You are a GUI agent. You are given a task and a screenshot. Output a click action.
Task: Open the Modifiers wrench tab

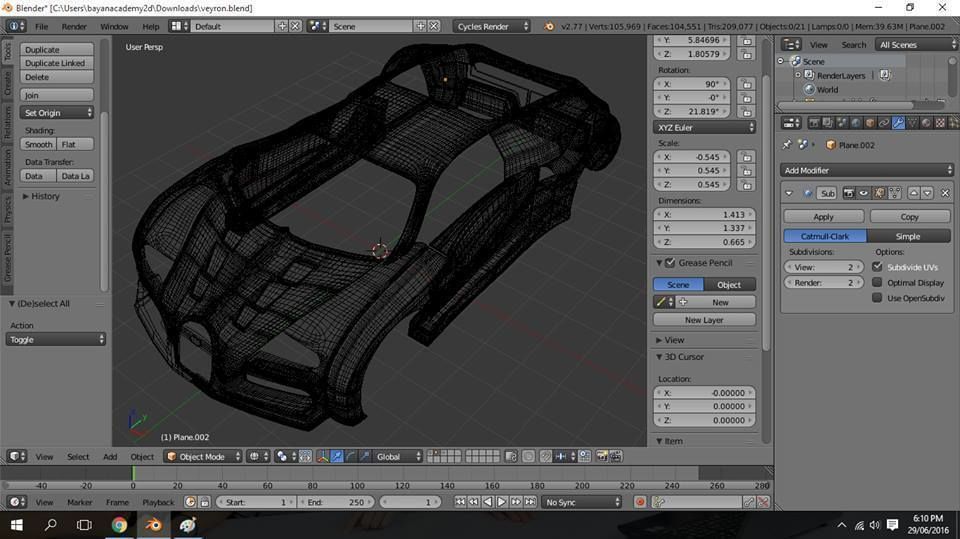(898, 123)
